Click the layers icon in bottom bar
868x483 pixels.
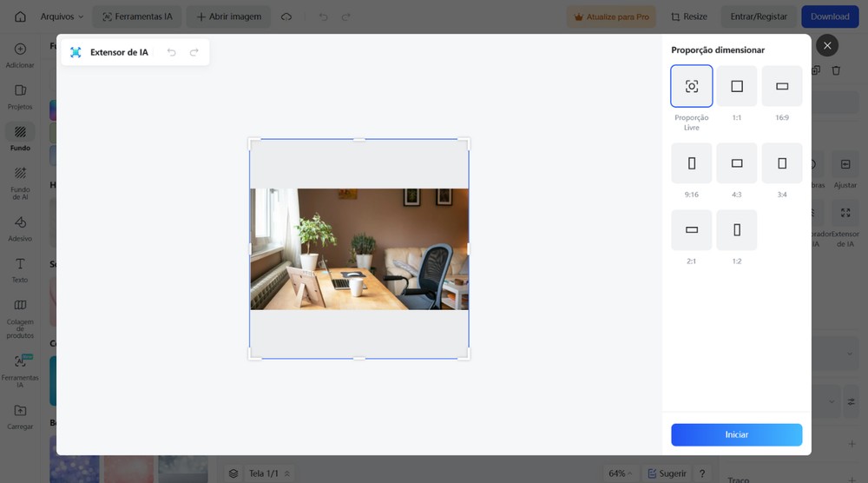[x=233, y=473]
